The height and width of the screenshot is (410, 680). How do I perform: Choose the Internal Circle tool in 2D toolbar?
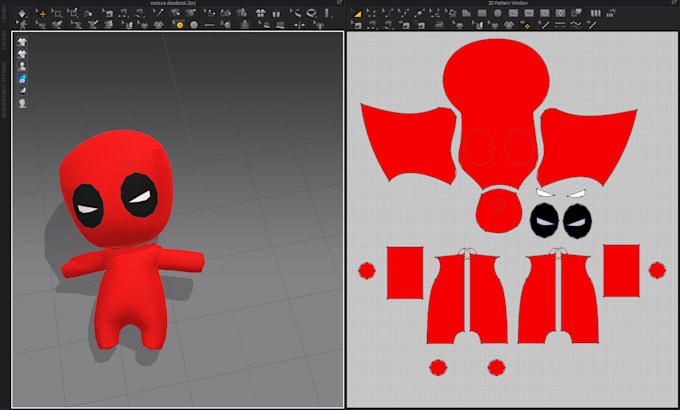click(544, 13)
